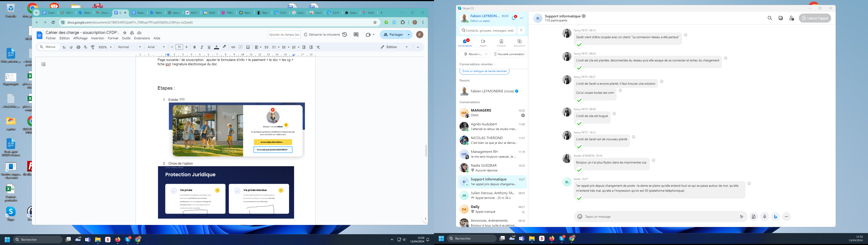The height and width of the screenshot is (245, 868).
Task: Open document version history icon
Action: [345, 35]
